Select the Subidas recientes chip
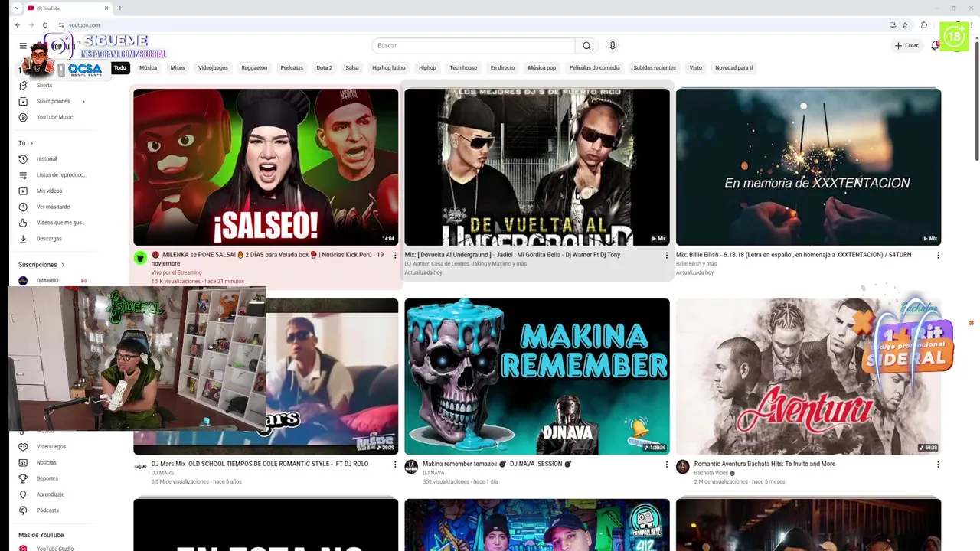Screen dimensions: 980x551 [x=655, y=67]
